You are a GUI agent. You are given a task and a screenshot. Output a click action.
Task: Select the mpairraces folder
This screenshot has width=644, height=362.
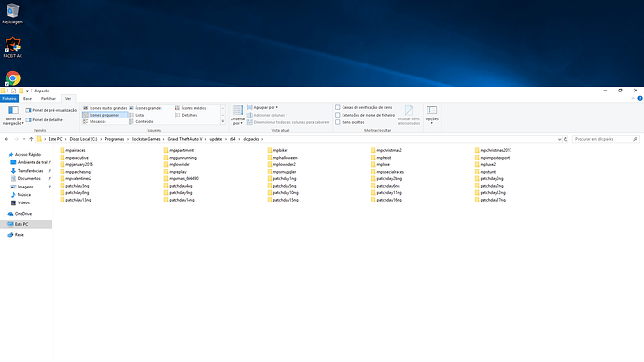pos(73,150)
